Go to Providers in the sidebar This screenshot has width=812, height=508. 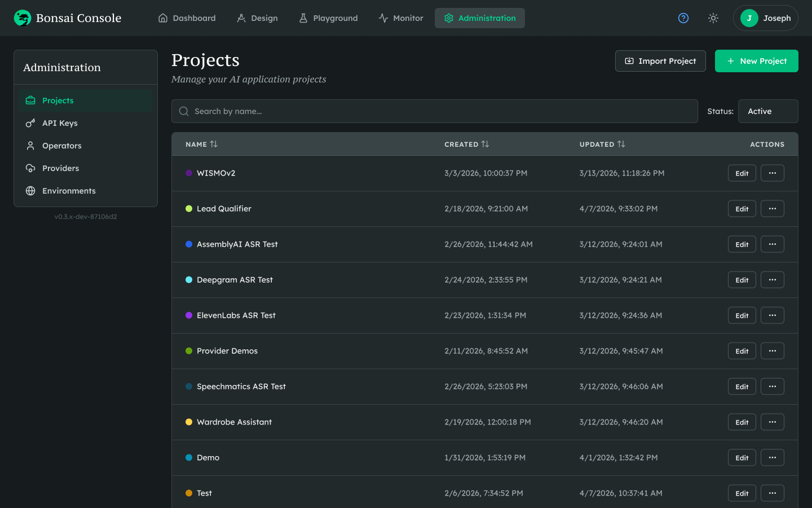pyautogui.click(x=60, y=168)
